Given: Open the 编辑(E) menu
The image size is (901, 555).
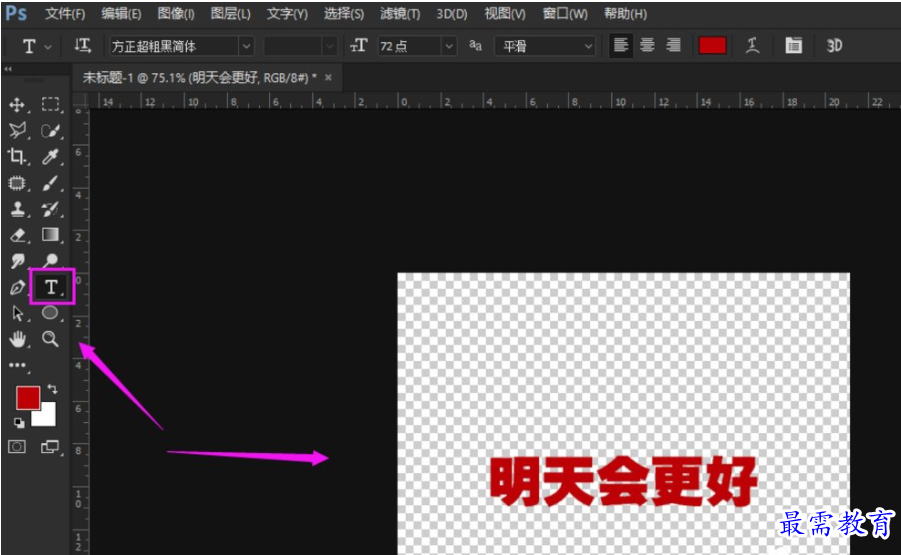Looking at the screenshot, I should [121, 14].
